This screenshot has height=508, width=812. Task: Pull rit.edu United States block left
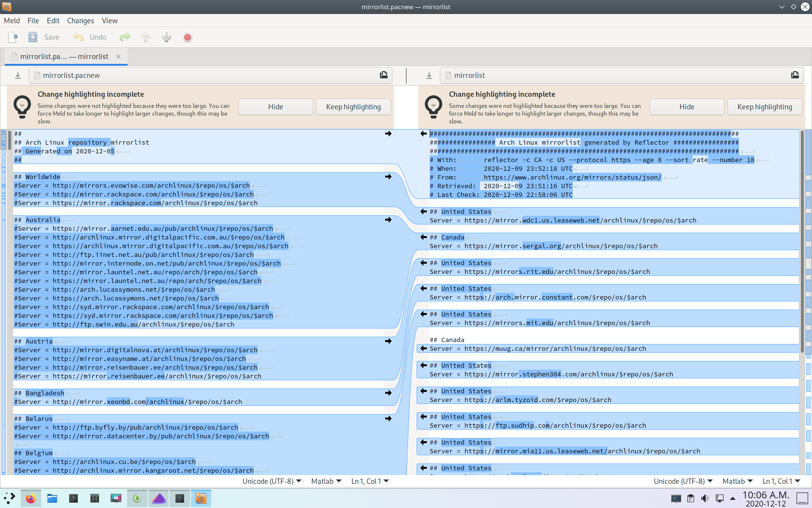pos(423,263)
